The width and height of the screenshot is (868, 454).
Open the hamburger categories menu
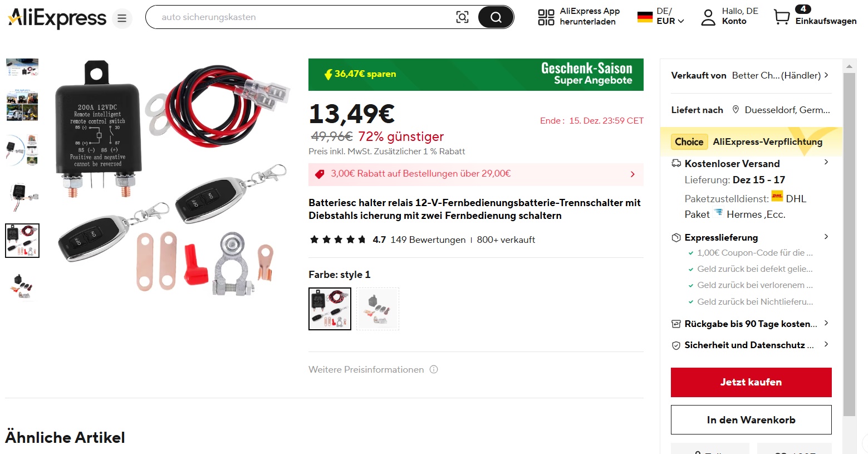coord(122,18)
